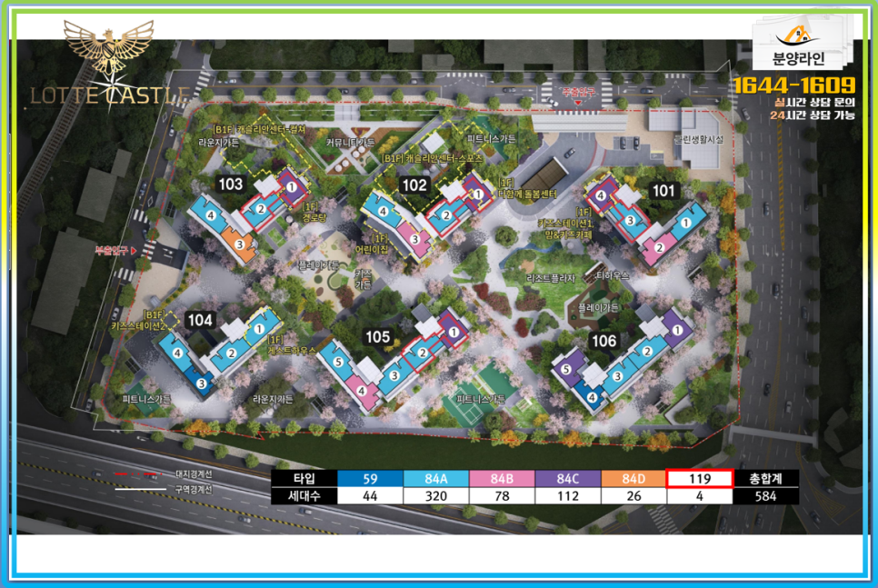Click pink unit ④ of building 105
Image resolution: width=878 pixels, height=588 pixels.
361,391
